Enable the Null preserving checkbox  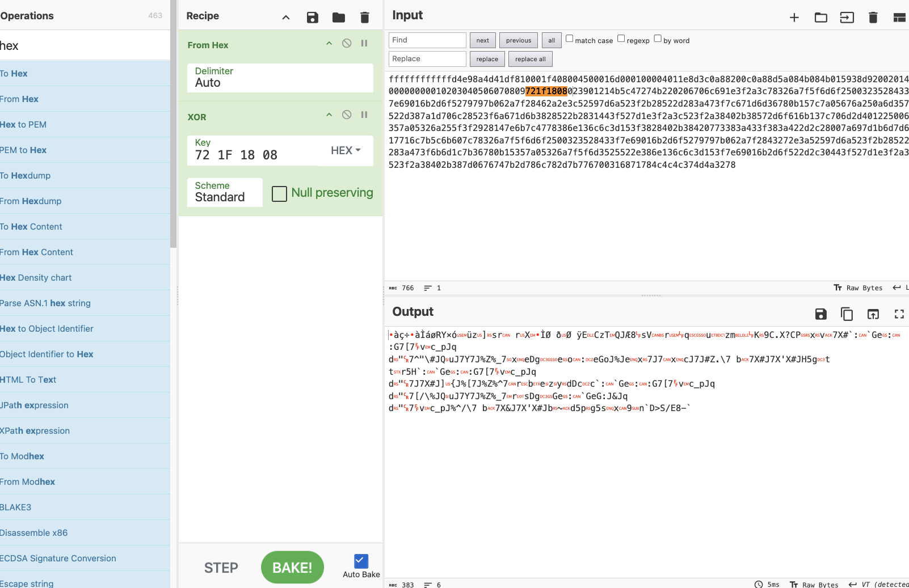pyautogui.click(x=279, y=194)
